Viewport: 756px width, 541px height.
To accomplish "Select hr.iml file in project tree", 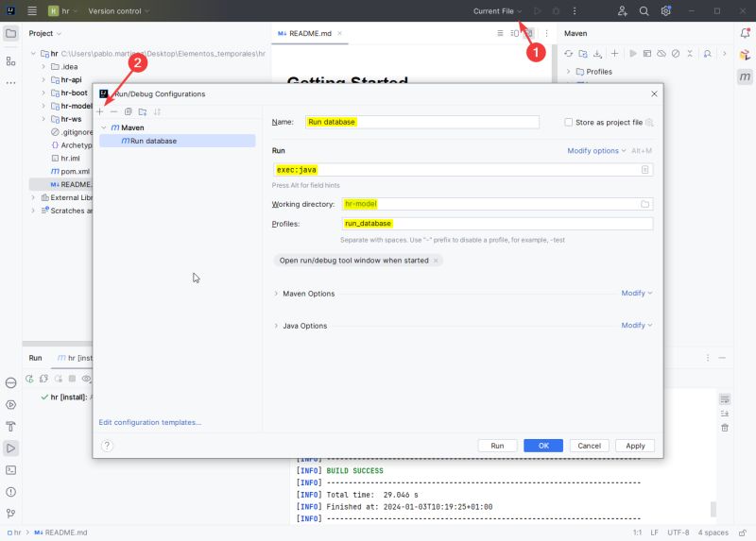I will pyautogui.click(x=65, y=158).
